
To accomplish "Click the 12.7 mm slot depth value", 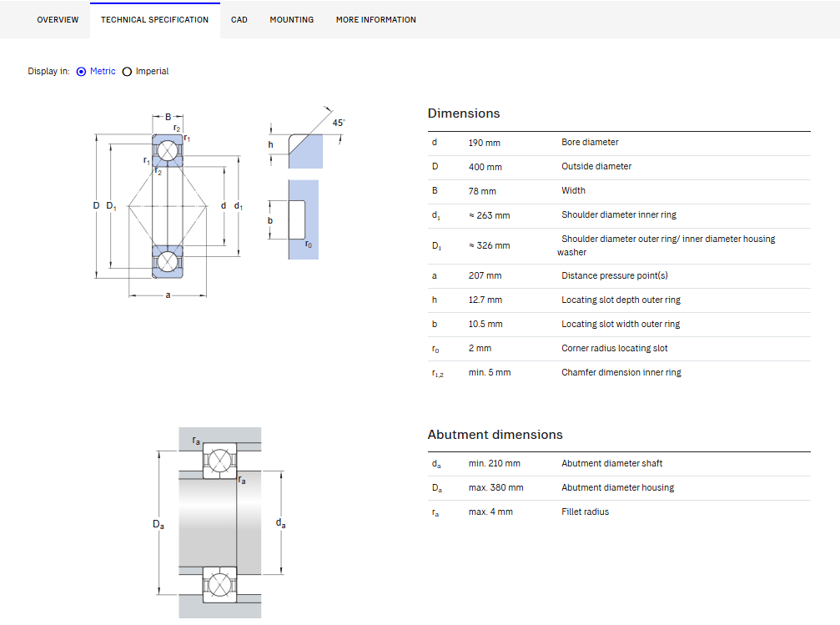I will (x=485, y=300).
